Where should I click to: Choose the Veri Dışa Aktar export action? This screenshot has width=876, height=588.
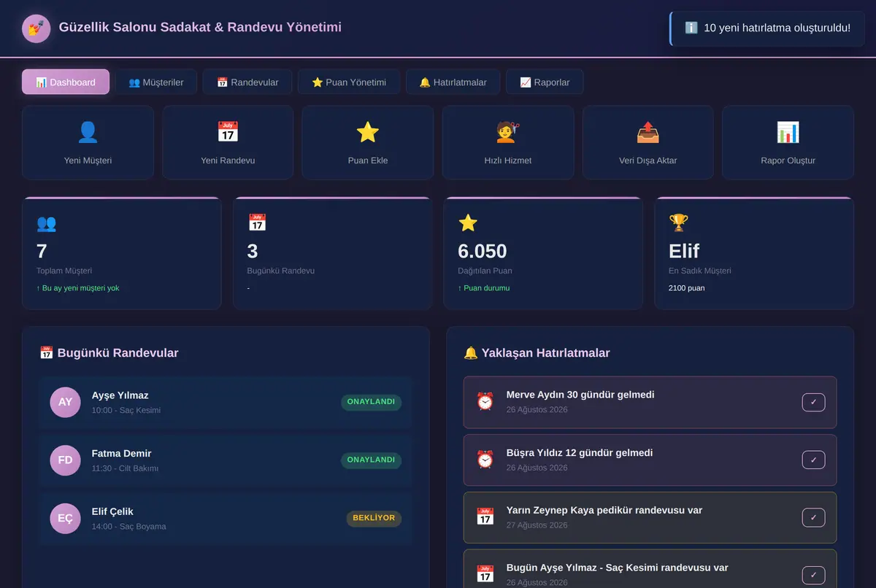pos(648,142)
